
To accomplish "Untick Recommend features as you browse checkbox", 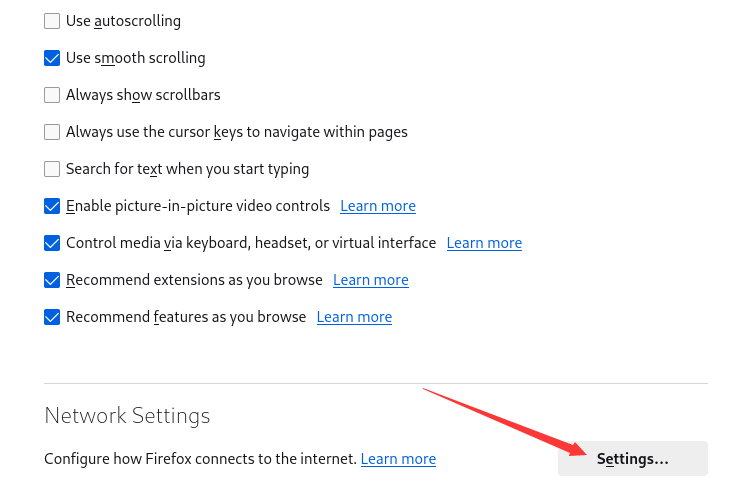I will coord(52,317).
